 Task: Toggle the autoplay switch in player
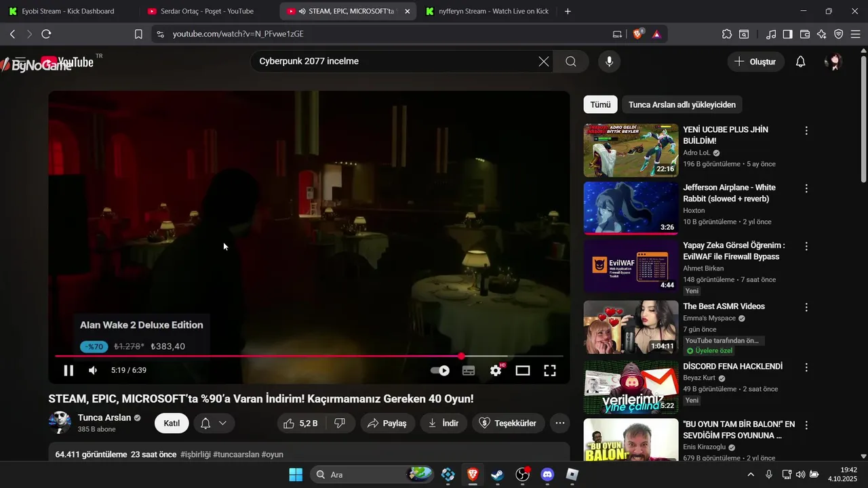tap(440, 370)
